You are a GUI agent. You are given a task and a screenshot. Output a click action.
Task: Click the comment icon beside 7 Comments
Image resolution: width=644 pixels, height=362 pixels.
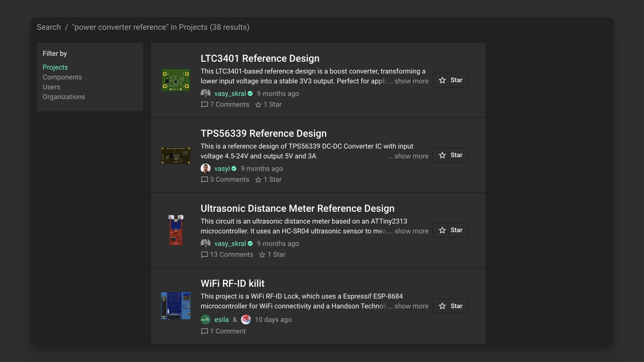(x=204, y=105)
